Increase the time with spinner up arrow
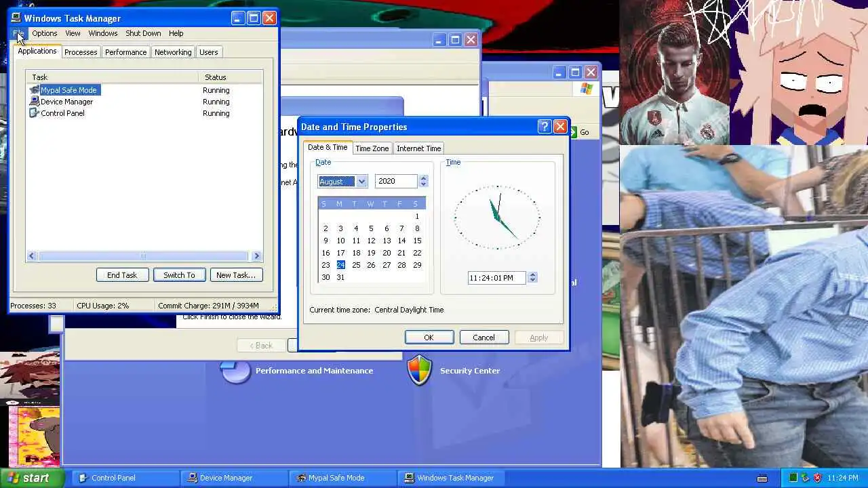868x488 pixels. coord(532,274)
